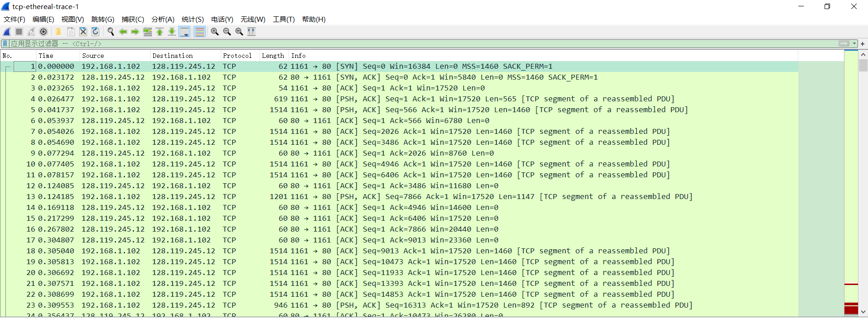
Task: Open the 无线(W) menu
Action: (253, 19)
